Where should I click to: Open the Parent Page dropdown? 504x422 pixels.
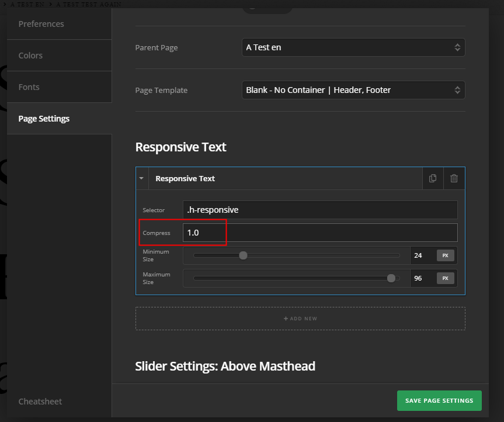(x=353, y=47)
